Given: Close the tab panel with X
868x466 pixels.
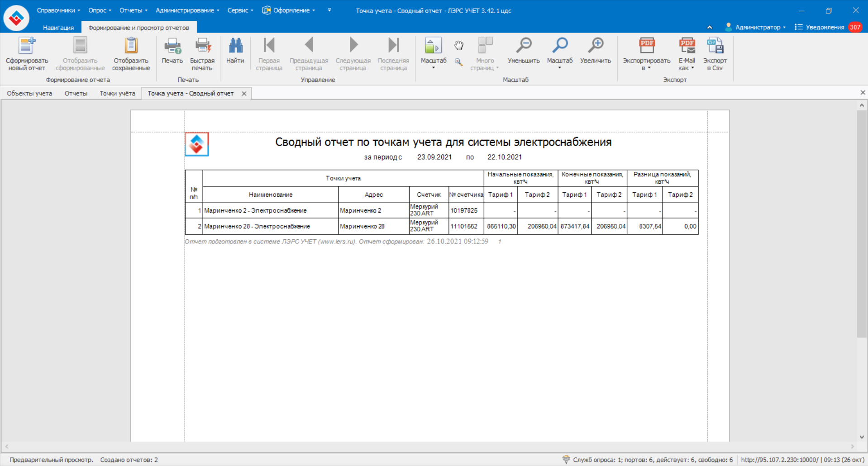Looking at the screenshot, I should (x=863, y=92).
